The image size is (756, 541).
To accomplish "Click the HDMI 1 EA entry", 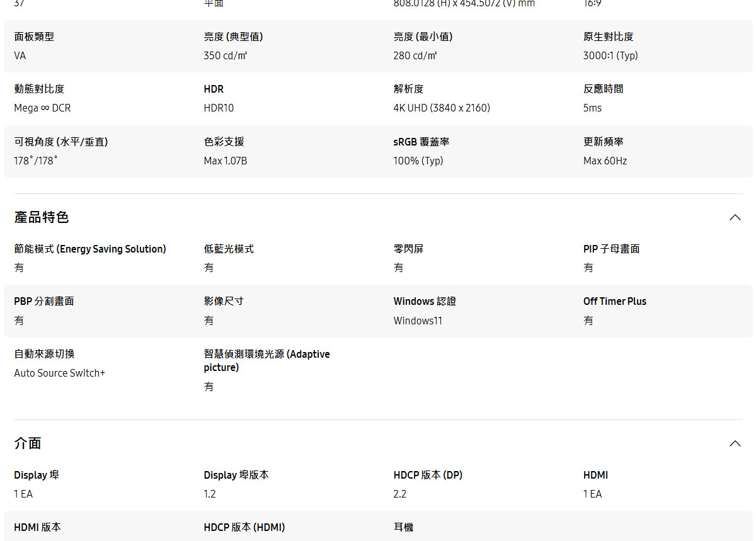I will point(592,494).
